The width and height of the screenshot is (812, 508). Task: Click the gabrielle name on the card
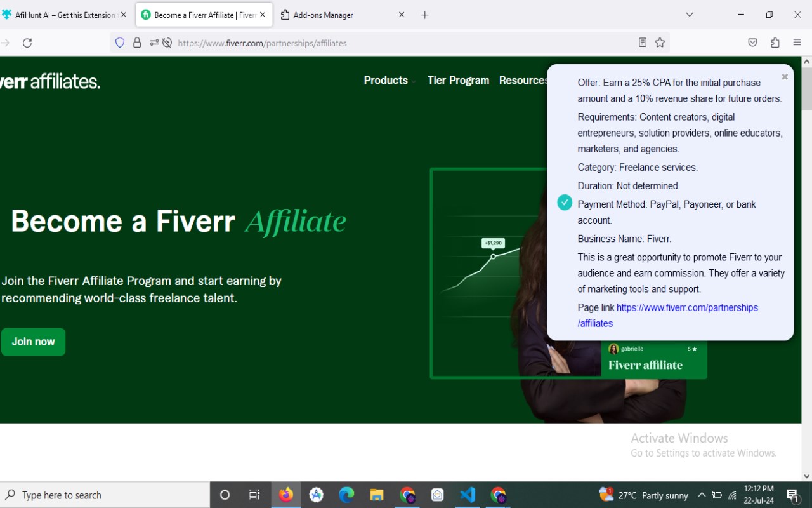click(x=632, y=349)
